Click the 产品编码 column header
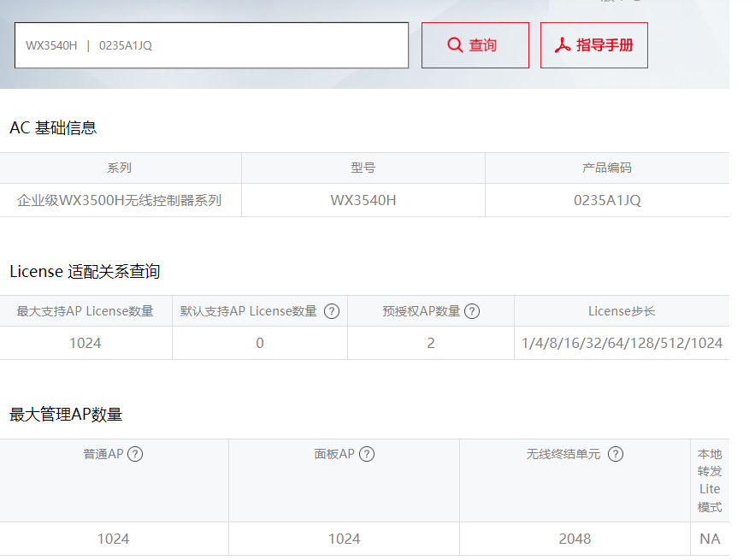Viewport: 755px width, 560px height. [607, 168]
